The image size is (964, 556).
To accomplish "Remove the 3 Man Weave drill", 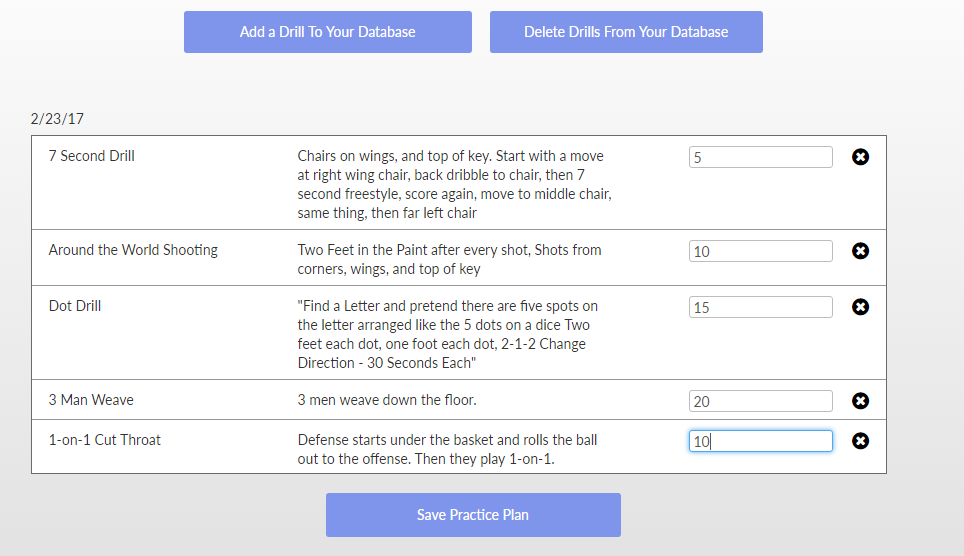I will pos(860,401).
